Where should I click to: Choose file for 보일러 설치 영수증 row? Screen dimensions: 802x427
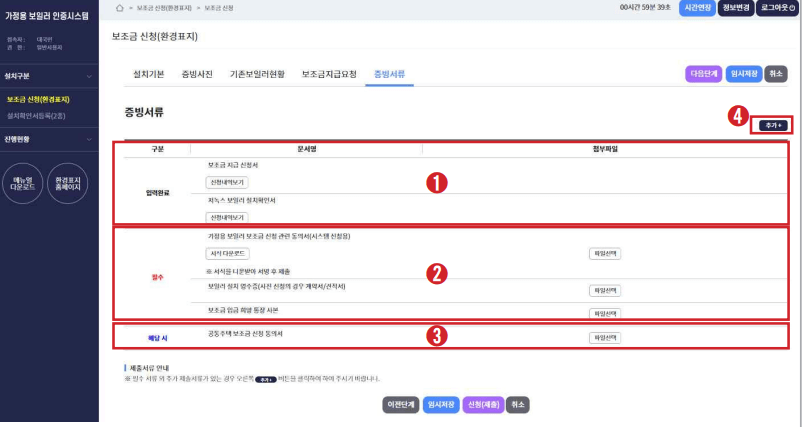(x=605, y=290)
